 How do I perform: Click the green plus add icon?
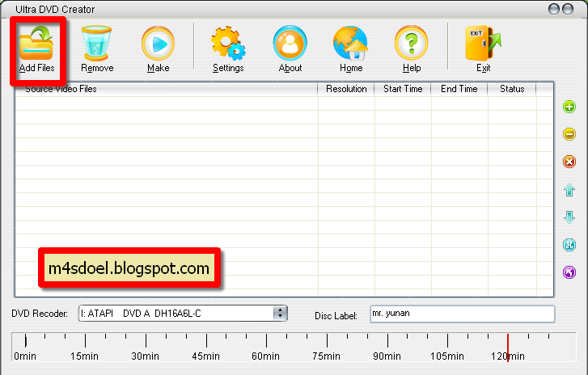pos(569,107)
